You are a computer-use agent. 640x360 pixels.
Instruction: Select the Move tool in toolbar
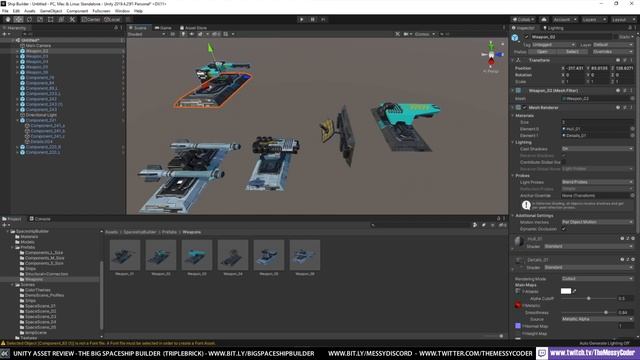18,20
